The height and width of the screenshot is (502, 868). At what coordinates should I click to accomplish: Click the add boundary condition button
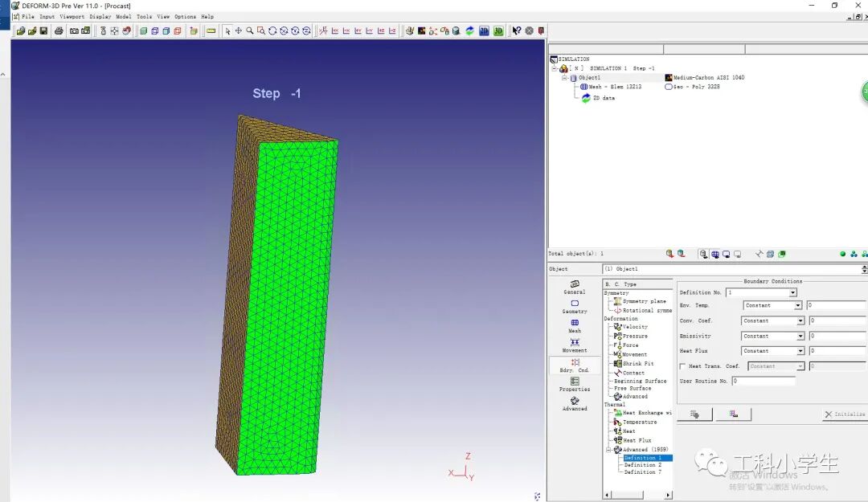[694, 414]
